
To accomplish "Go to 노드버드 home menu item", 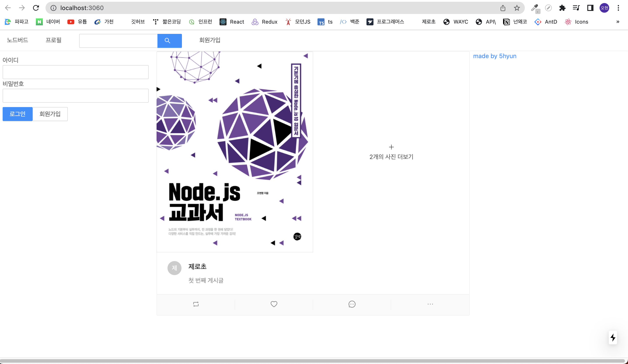I will (17, 40).
